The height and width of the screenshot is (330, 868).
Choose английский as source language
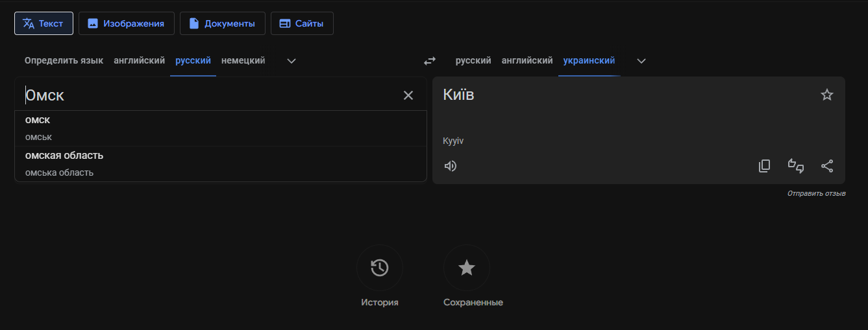pyautogui.click(x=139, y=61)
